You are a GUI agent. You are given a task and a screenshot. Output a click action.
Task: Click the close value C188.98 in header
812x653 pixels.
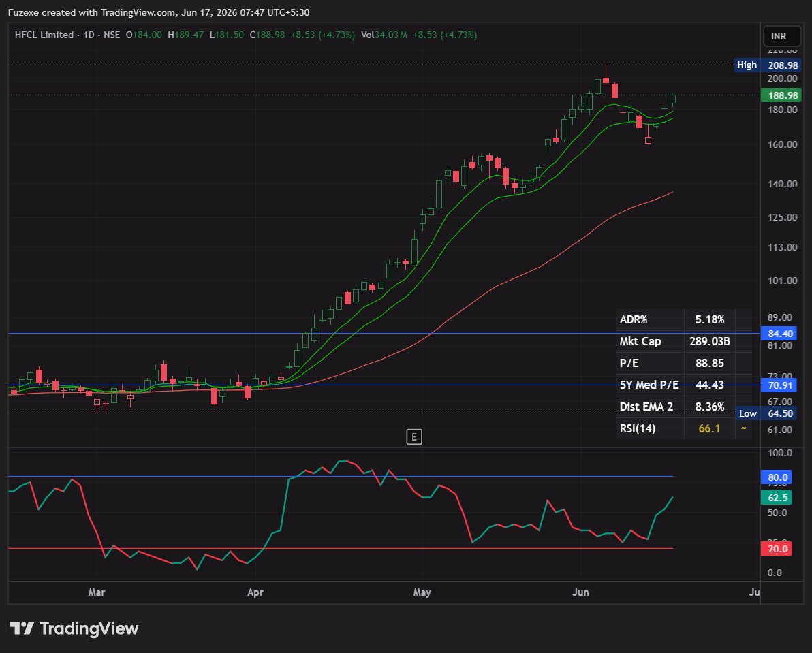click(x=267, y=35)
